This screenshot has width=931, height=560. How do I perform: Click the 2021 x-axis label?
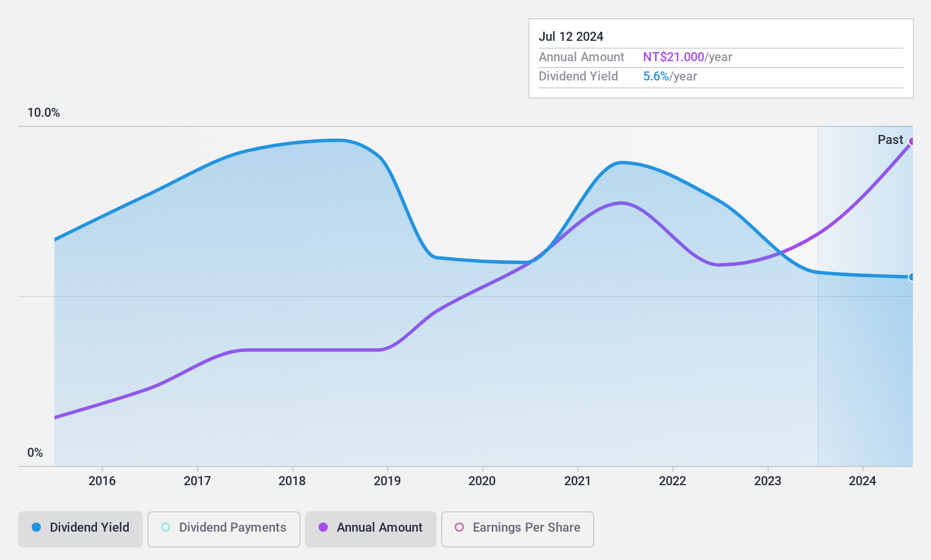[x=577, y=481]
